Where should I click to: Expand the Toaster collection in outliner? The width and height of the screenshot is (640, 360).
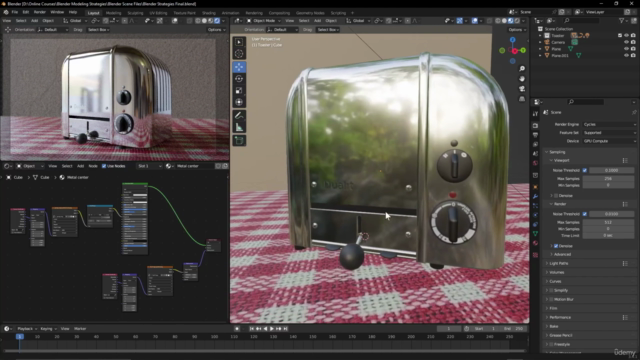(x=540, y=36)
